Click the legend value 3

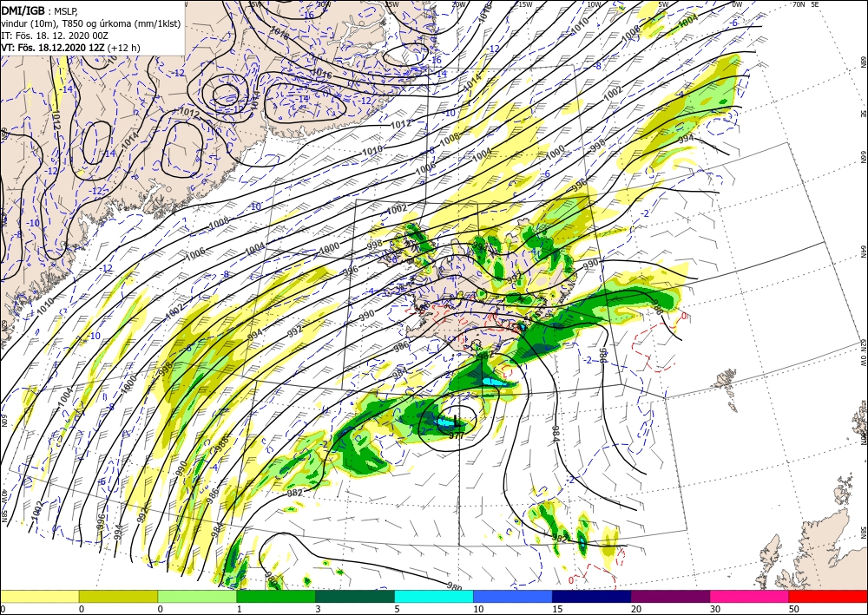[319, 609]
